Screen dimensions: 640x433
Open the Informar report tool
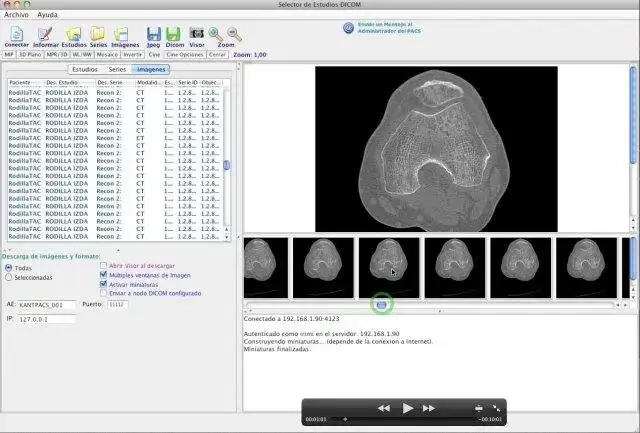point(46,36)
